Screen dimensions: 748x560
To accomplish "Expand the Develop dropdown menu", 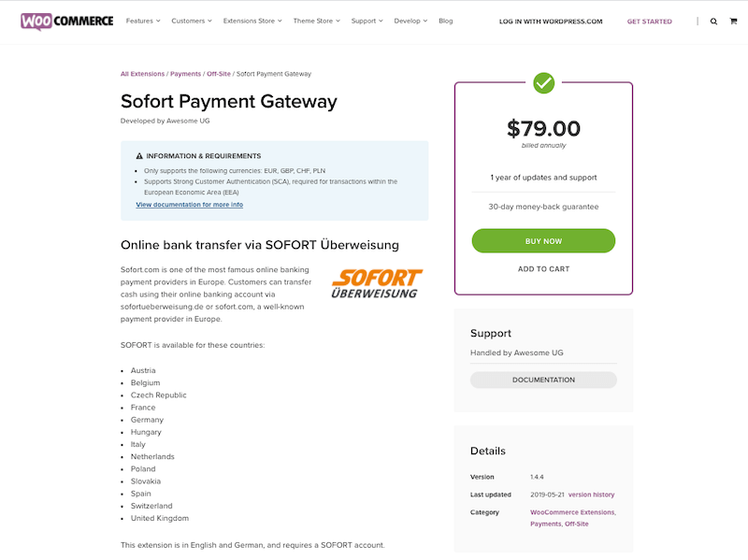I will 410,22.
